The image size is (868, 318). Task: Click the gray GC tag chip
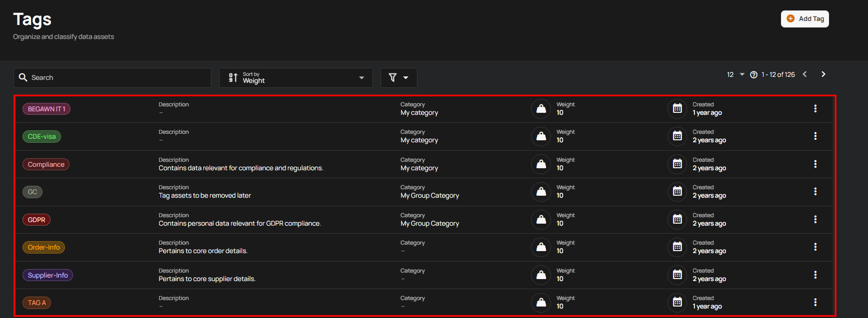click(x=32, y=192)
